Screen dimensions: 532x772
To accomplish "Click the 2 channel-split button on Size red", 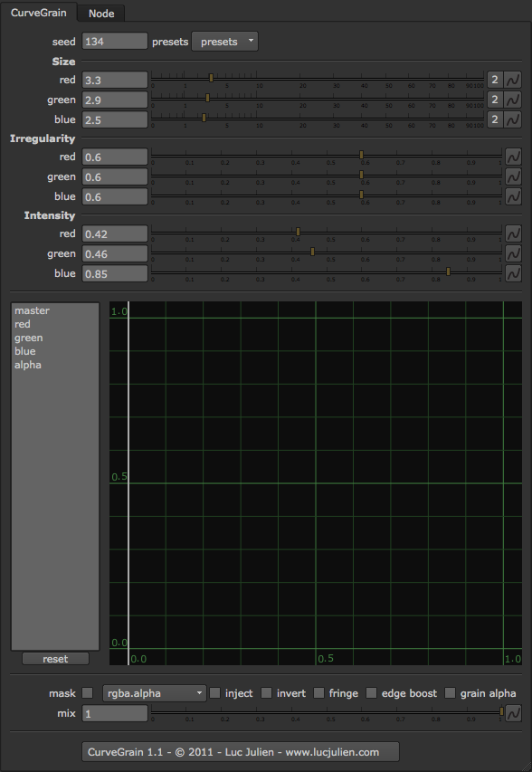I will point(495,80).
